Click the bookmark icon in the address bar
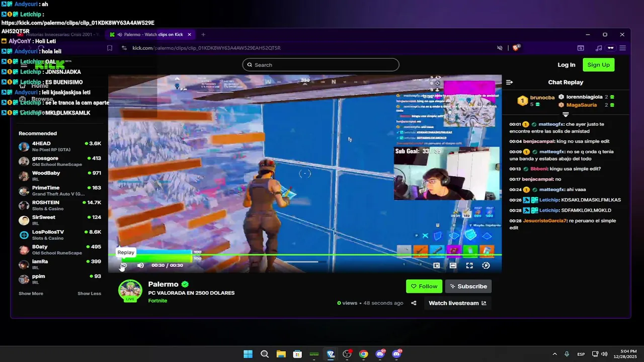The width and height of the screenshot is (644, 362). point(109,48)
